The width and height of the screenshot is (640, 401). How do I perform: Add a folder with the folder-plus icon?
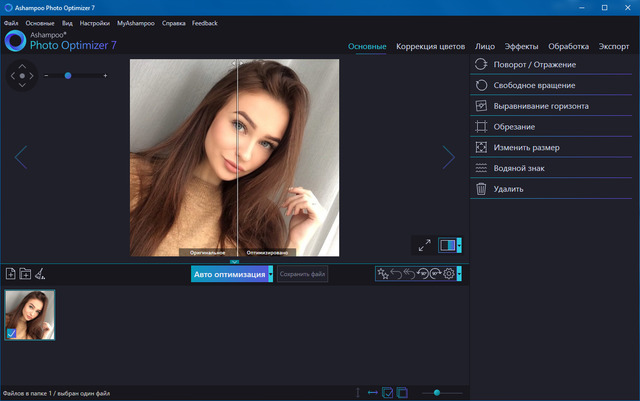point(25,274)
